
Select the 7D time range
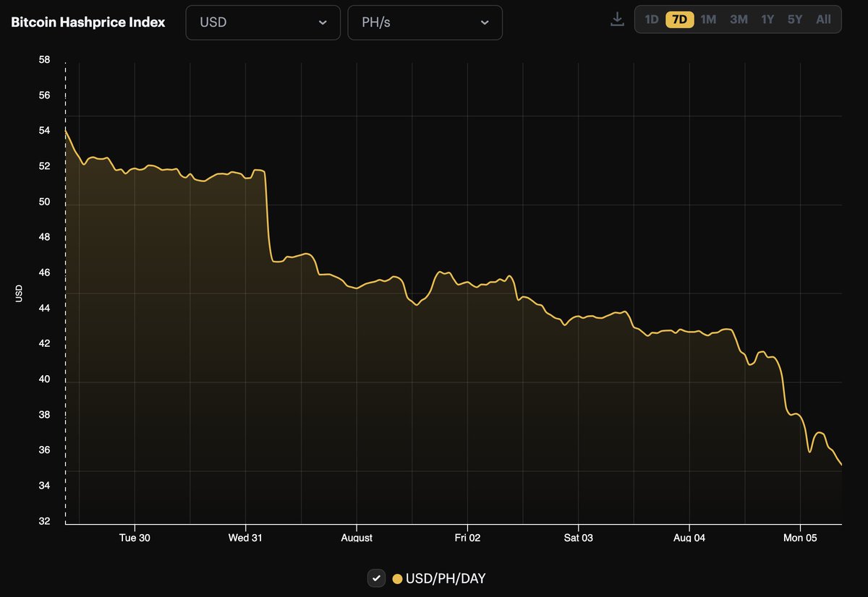[679, 20]
